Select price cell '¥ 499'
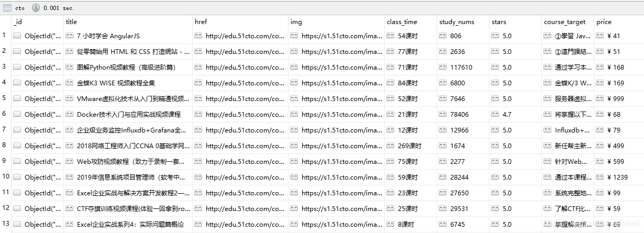 coord(619,146)
